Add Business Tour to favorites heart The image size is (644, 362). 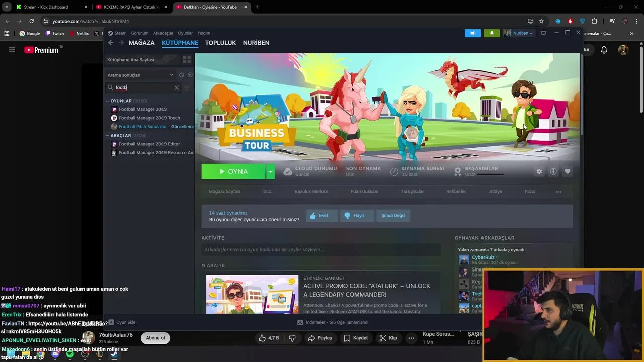(568, 171)
